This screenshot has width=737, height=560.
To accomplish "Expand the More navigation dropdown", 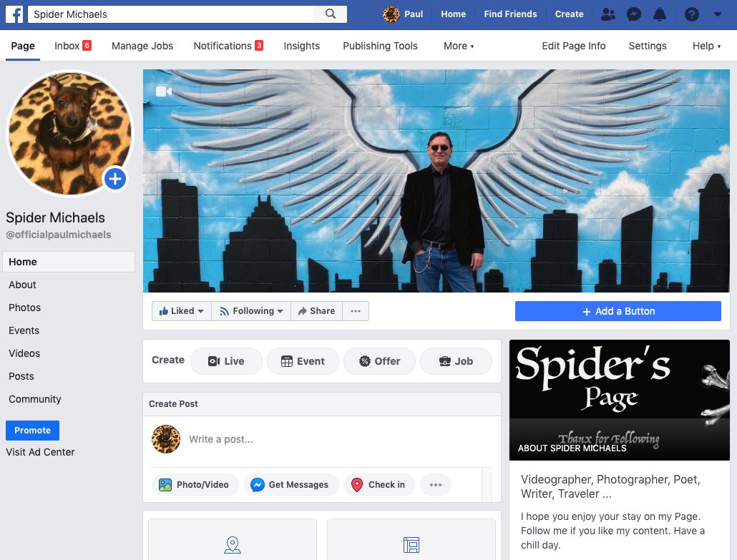I will point(458,46).
